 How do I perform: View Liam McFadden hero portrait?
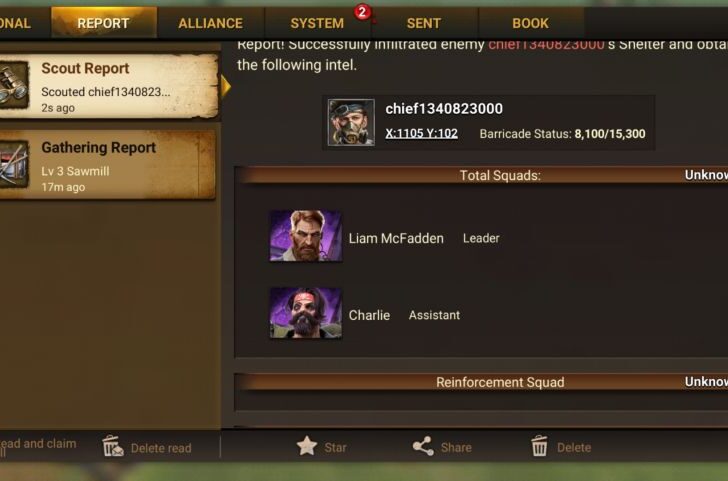point(306,236)
